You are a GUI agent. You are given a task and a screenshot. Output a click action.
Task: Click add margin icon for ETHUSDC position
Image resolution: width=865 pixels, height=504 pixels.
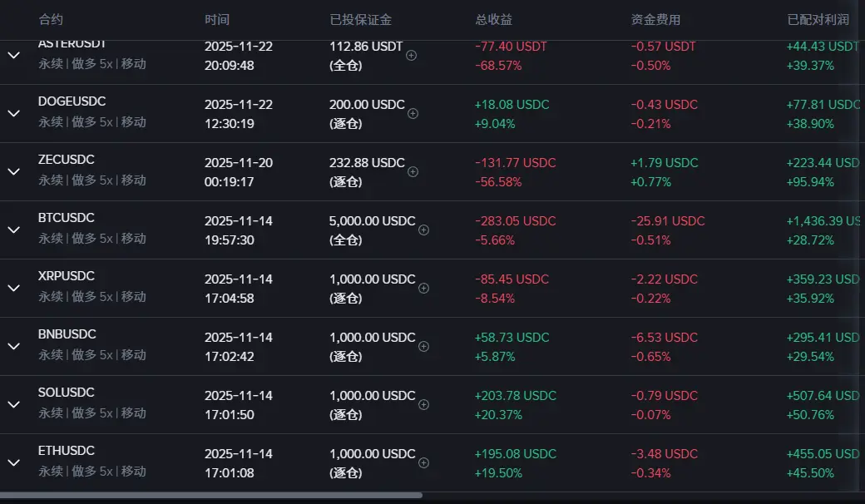pos(423,463)
